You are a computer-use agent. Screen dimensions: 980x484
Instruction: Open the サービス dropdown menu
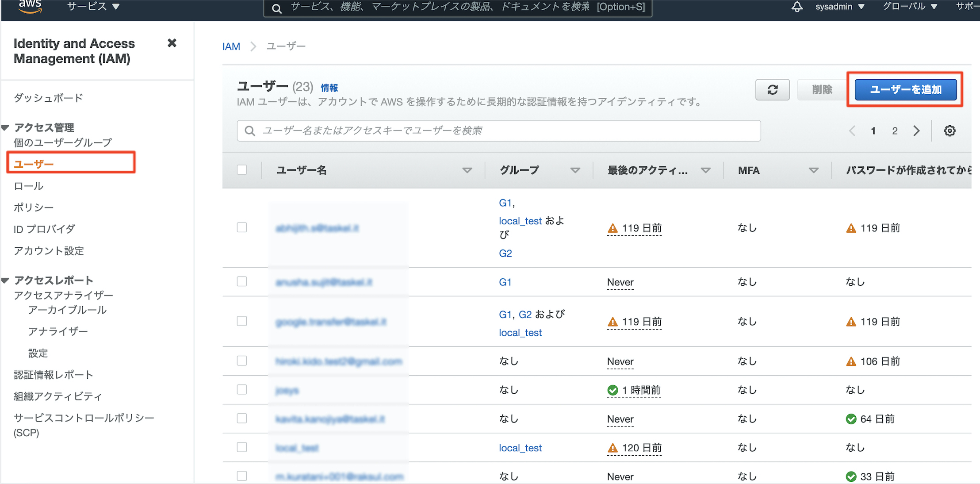click(93, 7)
